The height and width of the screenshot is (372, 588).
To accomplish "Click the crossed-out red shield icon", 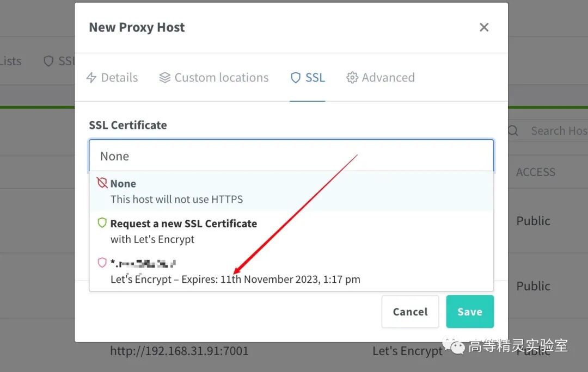I will tap(102, 183).
